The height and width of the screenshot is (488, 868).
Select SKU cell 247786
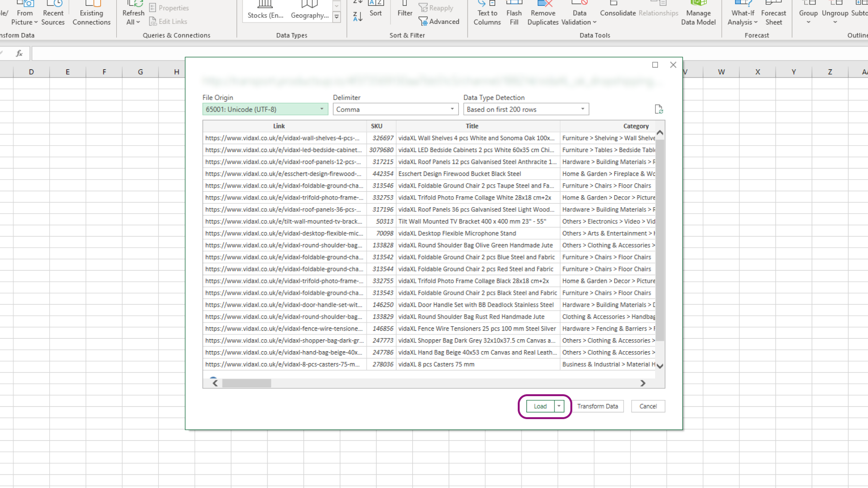point(381,353)
